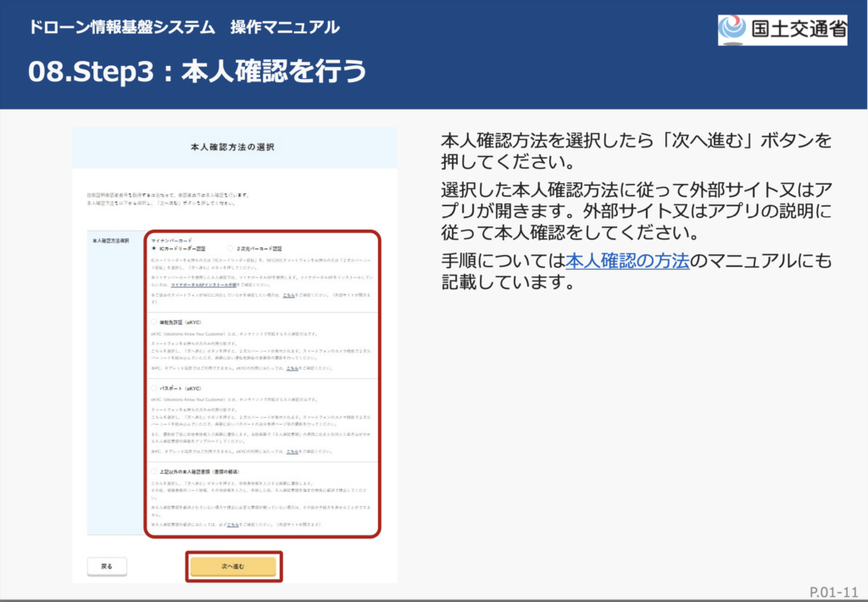Click the 本人確認方法選択 row label
Viewport: 868px width, 602px height.
110,242
